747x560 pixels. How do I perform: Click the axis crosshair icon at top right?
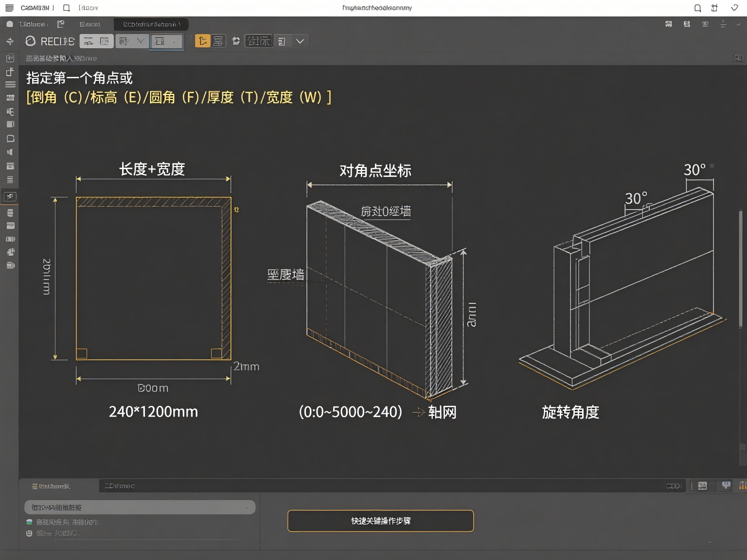[723, 24]
